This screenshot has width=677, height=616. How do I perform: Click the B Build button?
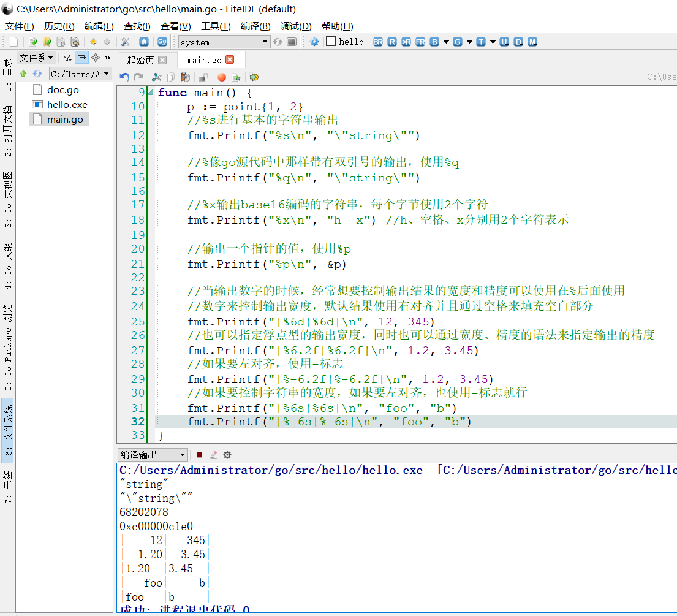coord(434,42)
